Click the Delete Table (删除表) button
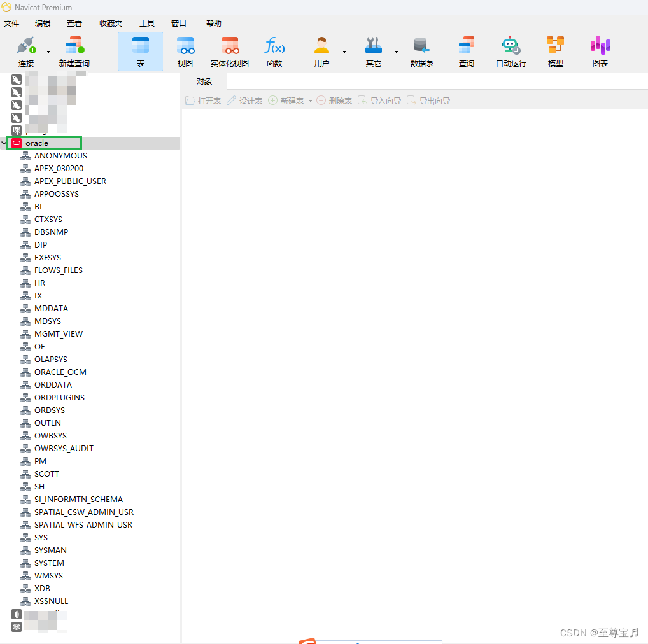The height and width of the screenshot is (644, 648). point(334,101)
